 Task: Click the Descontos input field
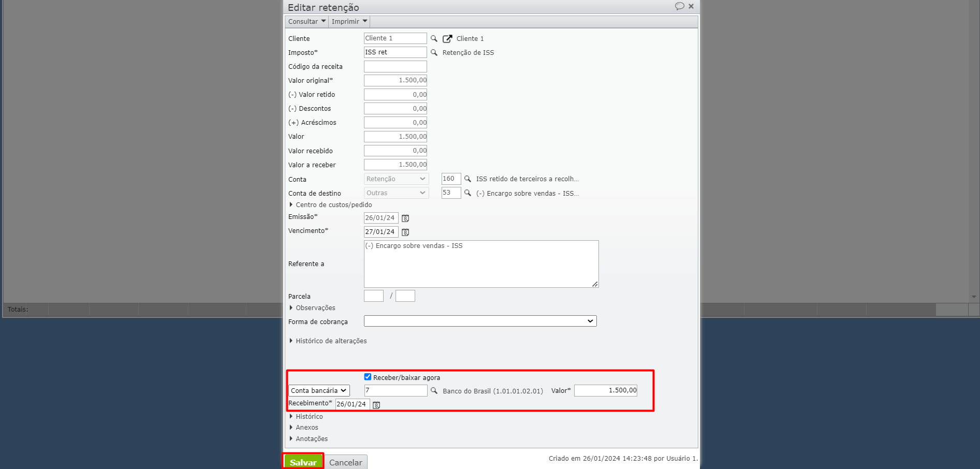pyautogui.click(x=396, y=108)
